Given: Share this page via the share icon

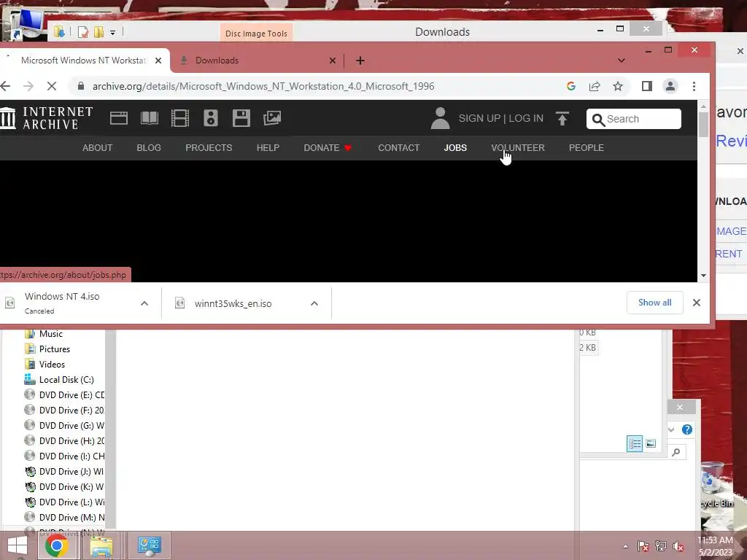Looking at the screenshot, I should (x=595, y=86).
